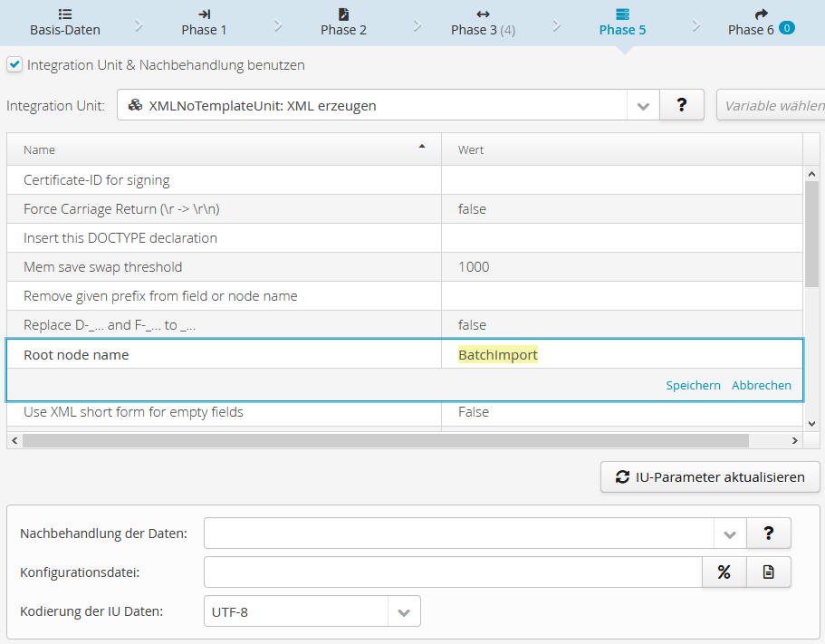
Task: Click the Replace D-_ row value false
Action: click(472, 324)
